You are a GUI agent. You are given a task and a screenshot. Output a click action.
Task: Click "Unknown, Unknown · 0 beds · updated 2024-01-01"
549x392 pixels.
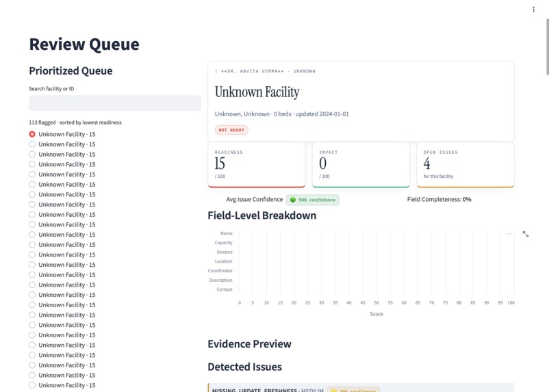282,114
